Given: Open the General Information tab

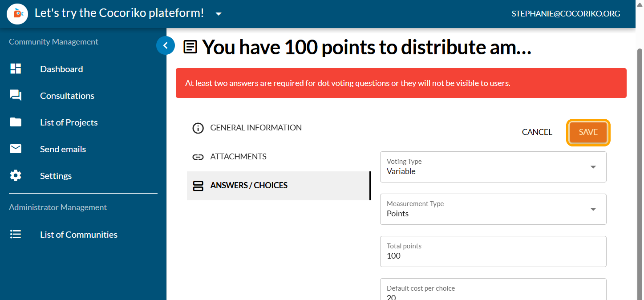Looking at the screenshot, I should [256, 128].
